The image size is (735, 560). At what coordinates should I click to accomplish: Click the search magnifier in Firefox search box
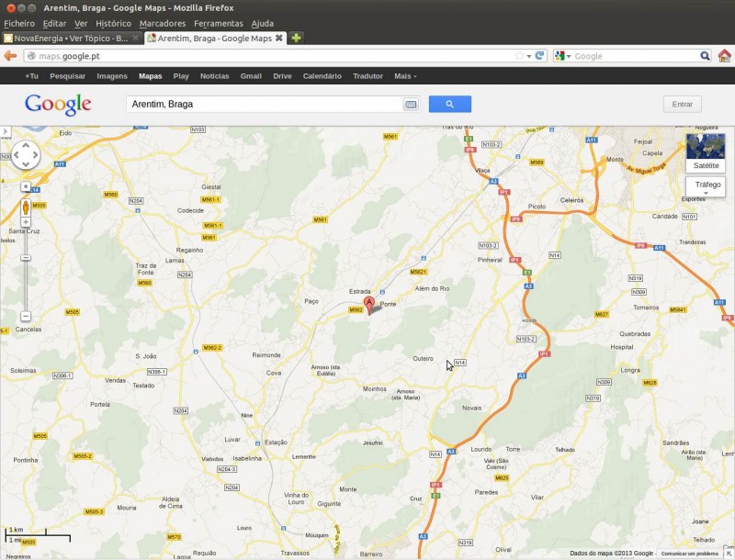705,56
